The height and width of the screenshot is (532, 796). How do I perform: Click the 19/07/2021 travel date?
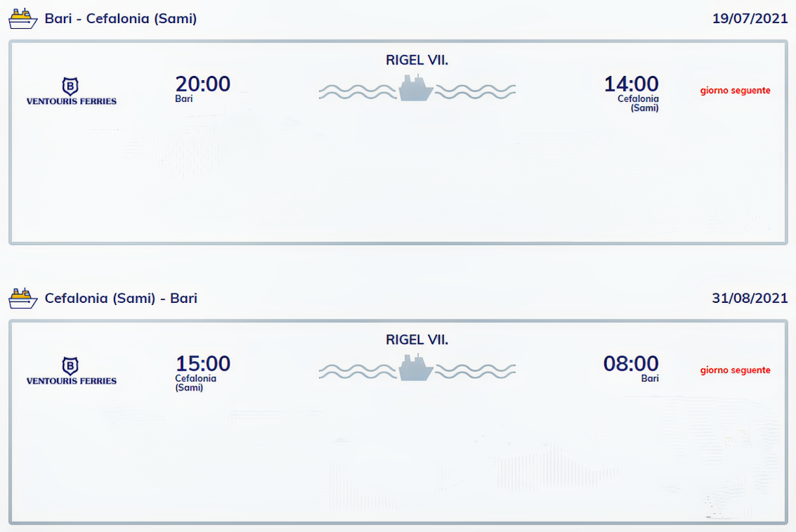coord(750,19)
